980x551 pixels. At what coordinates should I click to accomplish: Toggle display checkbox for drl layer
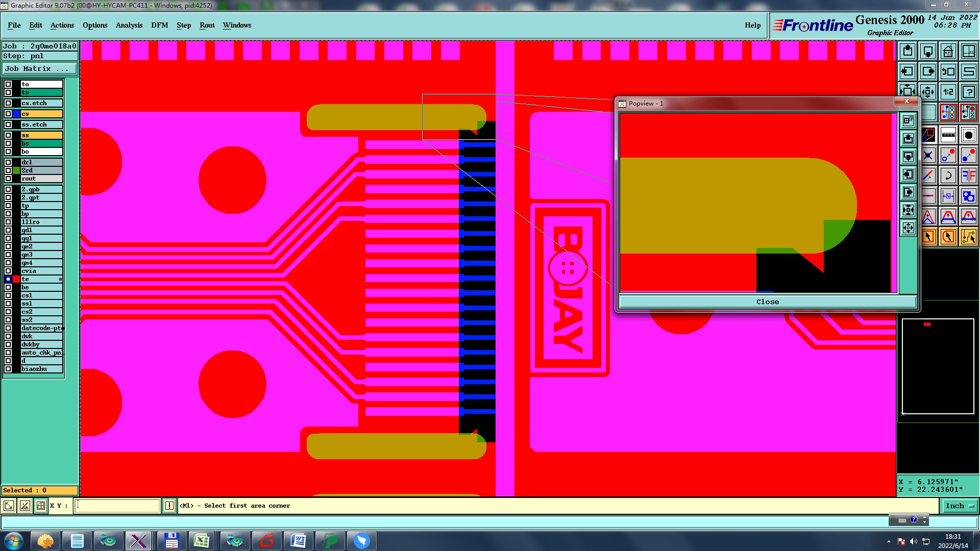click(x=8, y=162)
